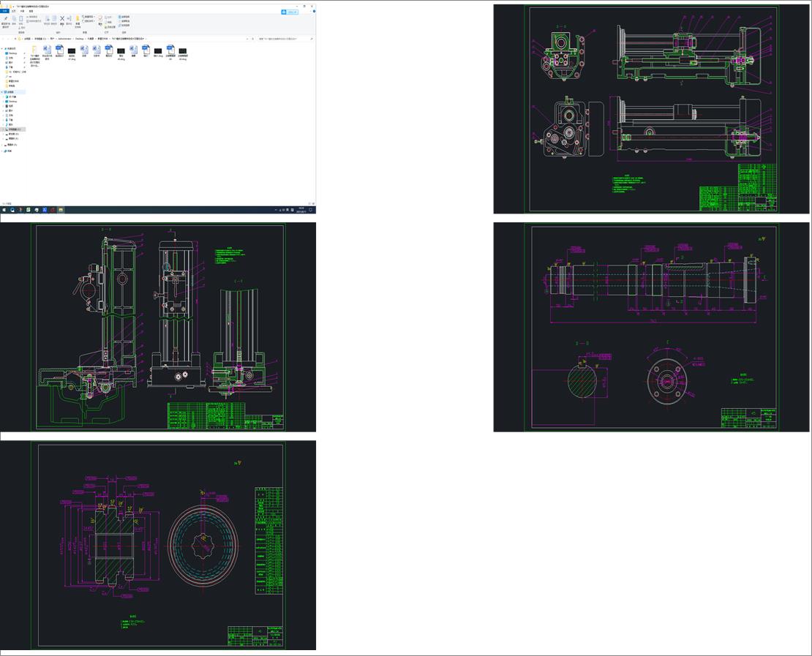Click the Delete red X icon in ribbon
The image size is (812, 656).
click(61, 19)
